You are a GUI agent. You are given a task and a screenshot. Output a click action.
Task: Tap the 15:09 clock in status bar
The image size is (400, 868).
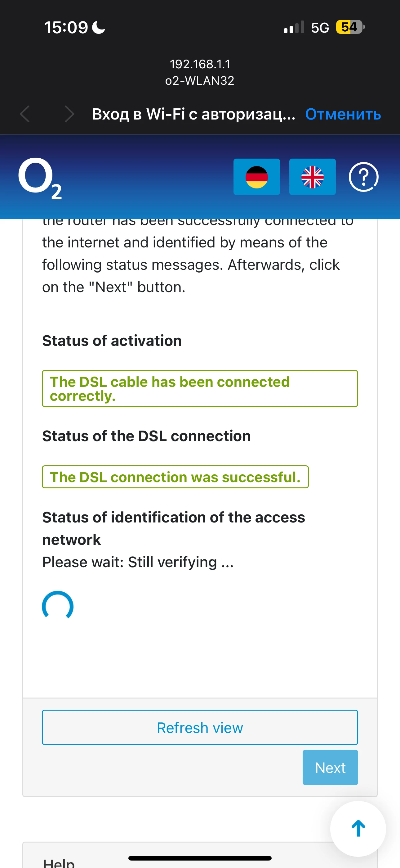pos(66,27)
